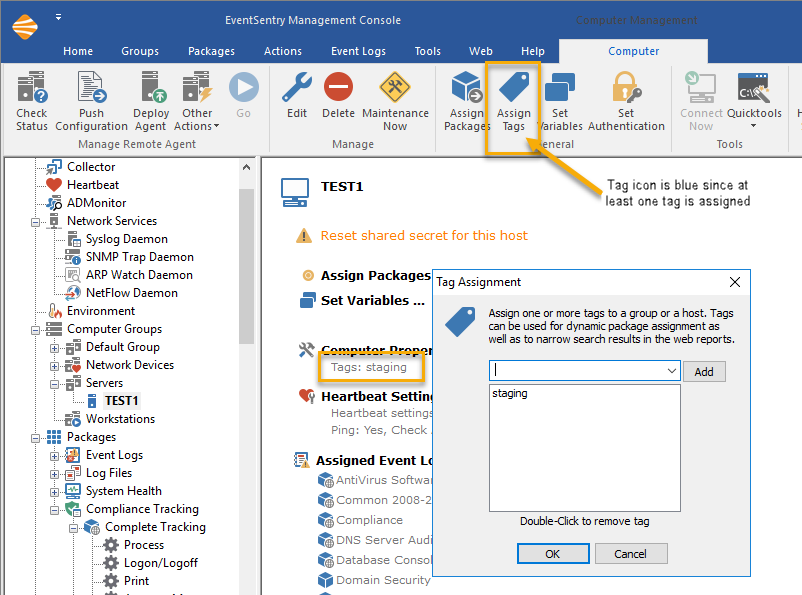Open the quick access toolbar dropdown arrow

[x=59, y=17]
